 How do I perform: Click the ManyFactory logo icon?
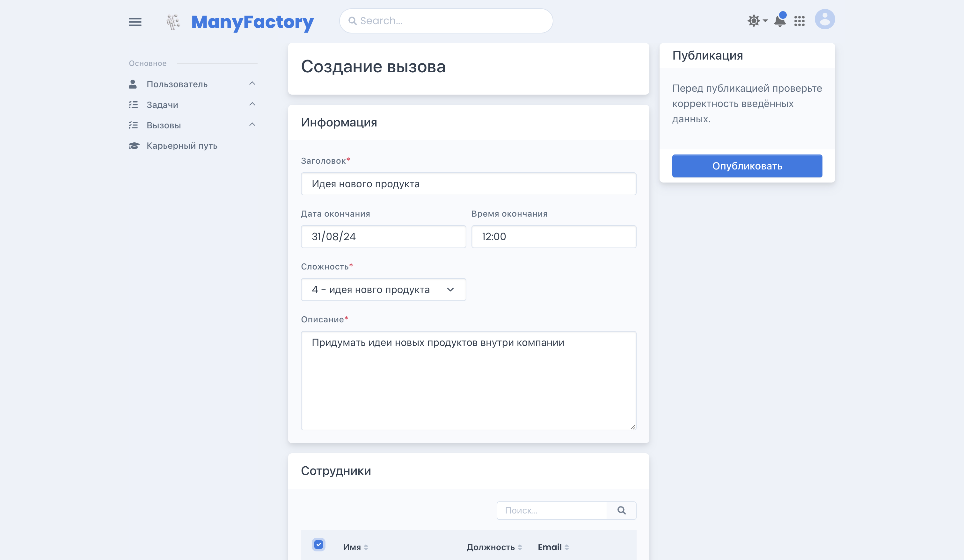coord(173,22)
